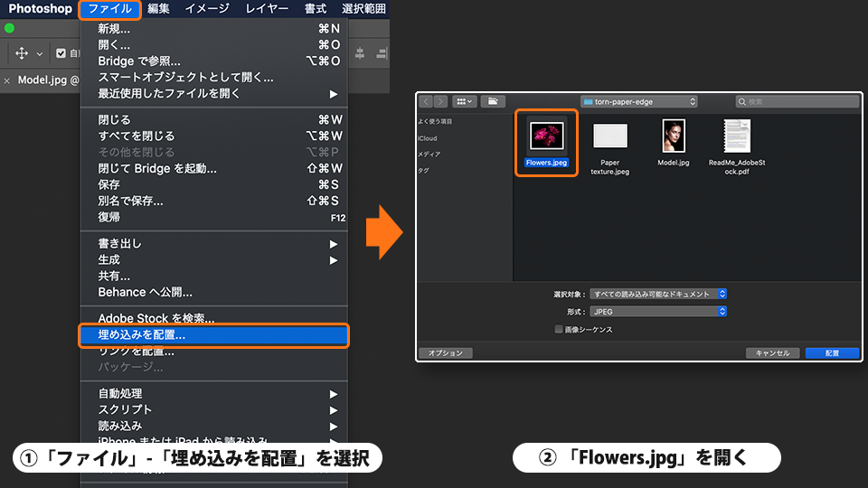Choose 復帰 menu entry

[x=214, y=217]
